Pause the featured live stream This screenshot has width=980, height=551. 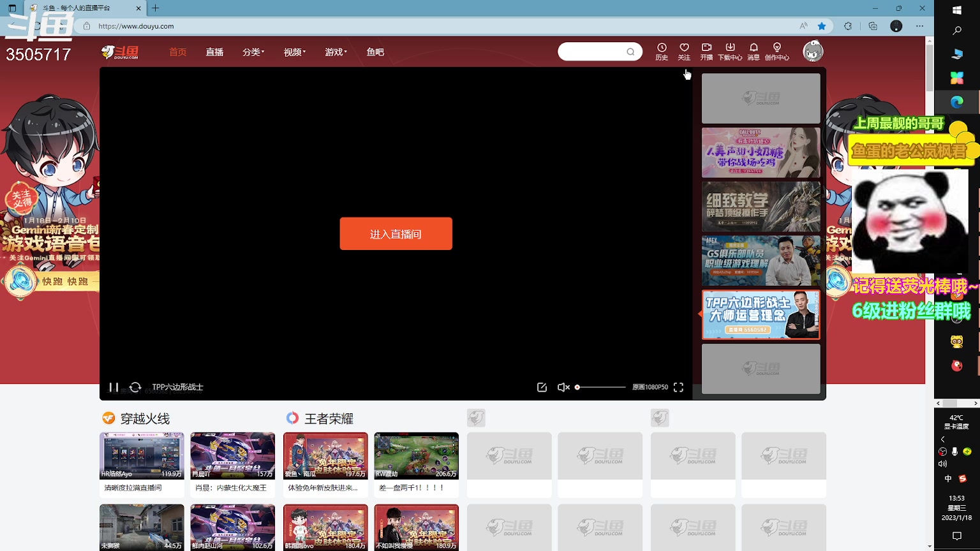click(114, 387)
